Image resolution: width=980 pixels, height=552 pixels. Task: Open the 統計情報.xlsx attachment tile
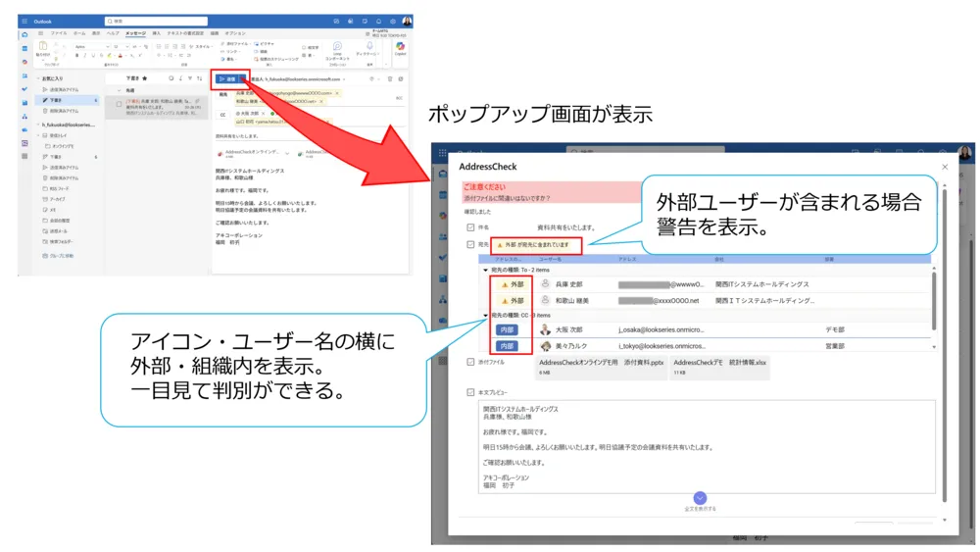click(719, 367)
